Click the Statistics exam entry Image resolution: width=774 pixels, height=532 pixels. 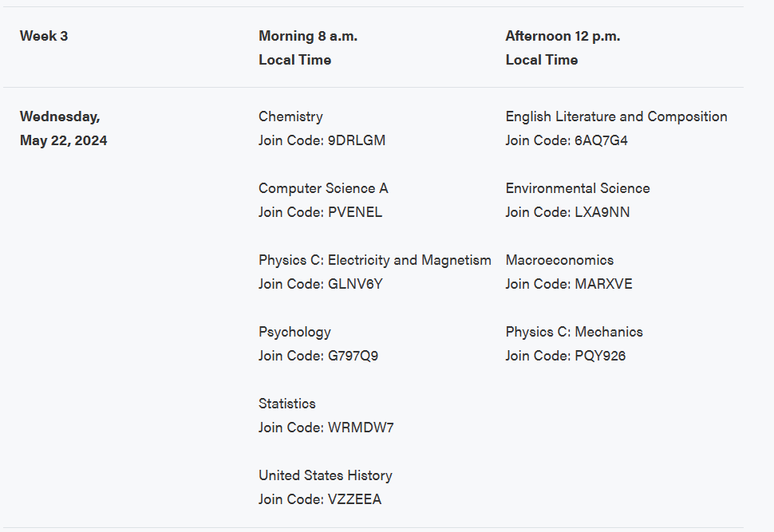pyautogui.click(x=286, y=404)
